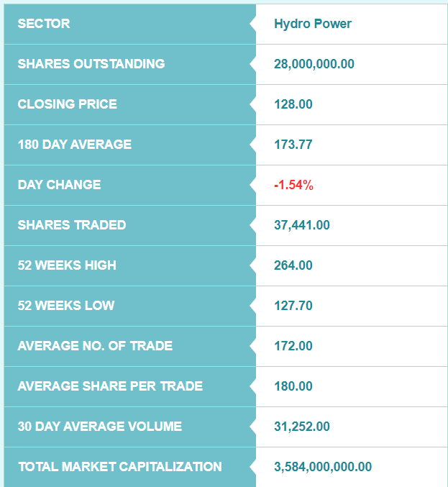This screenshot has width=448, height=487.
Task: Click the SHARES TRADED label
Action: 72,225
